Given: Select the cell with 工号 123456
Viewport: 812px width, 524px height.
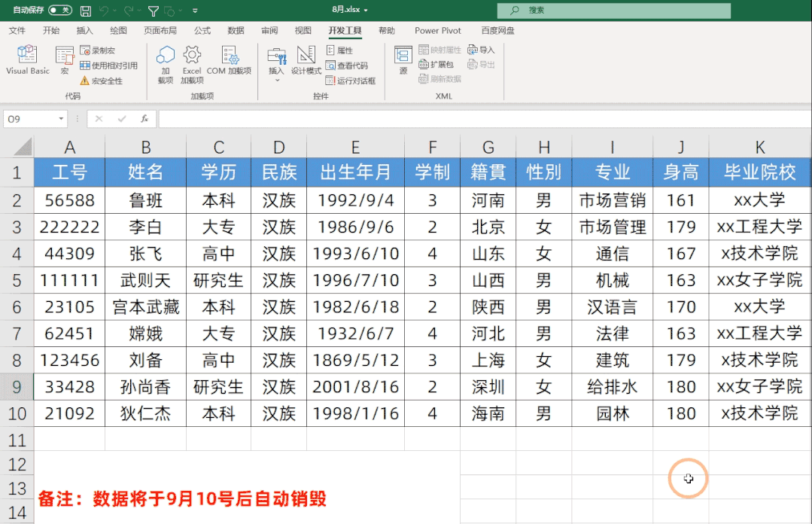Looking at the screenshot, I should pos(69,360).
